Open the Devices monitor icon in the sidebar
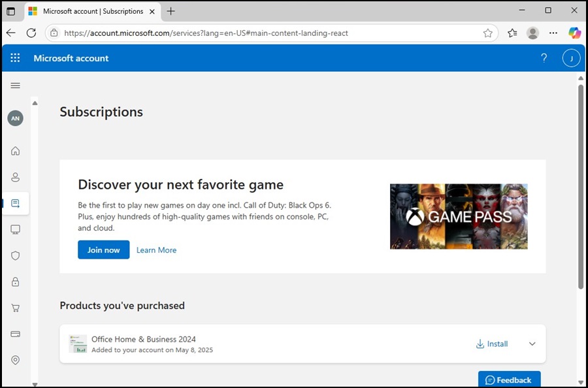The image size is (588, 388). (15, 229)
